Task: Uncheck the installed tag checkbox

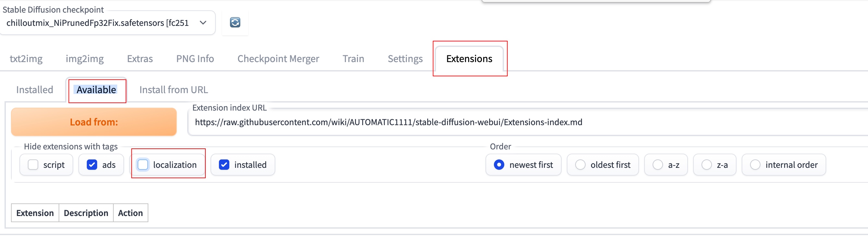Action: [224, 165]
